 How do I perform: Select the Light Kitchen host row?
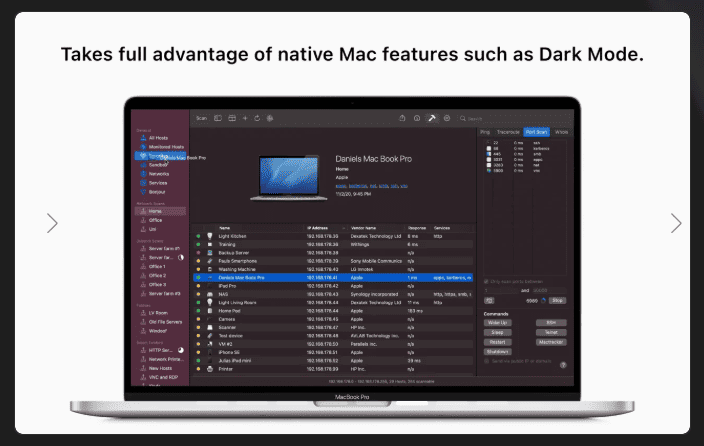(333, 236)
